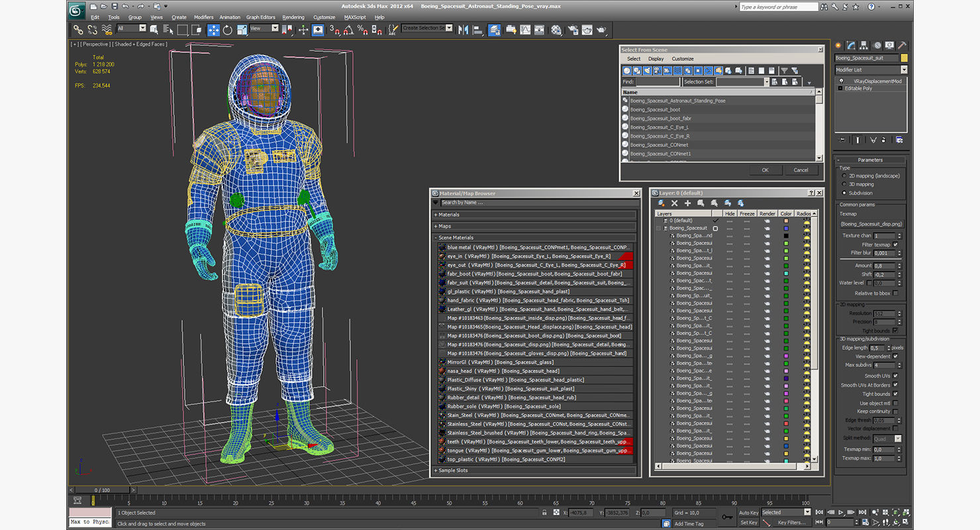The width and height of the screenshot is (980, 530).
Task: Open the Display command panel tab
Action: point(889,46)
